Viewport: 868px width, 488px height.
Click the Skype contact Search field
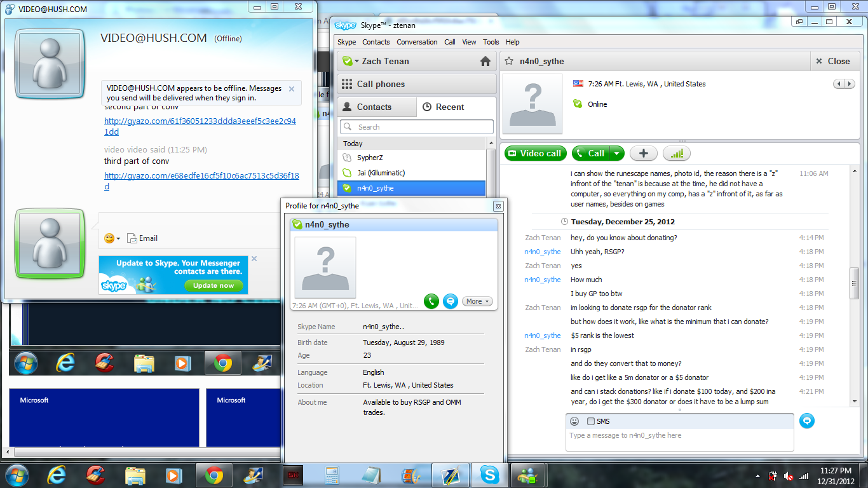tap(417, 127)
